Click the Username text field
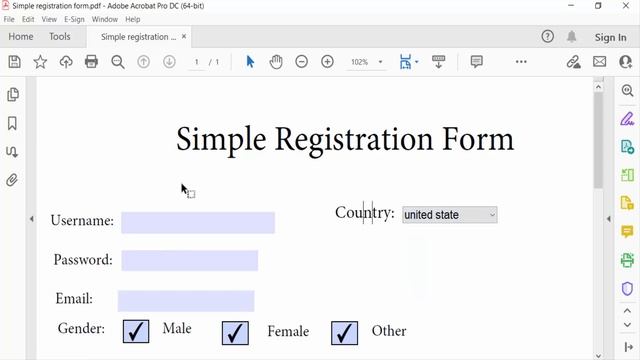Screen dimensions: 640x360 click(x=198, y=222)
